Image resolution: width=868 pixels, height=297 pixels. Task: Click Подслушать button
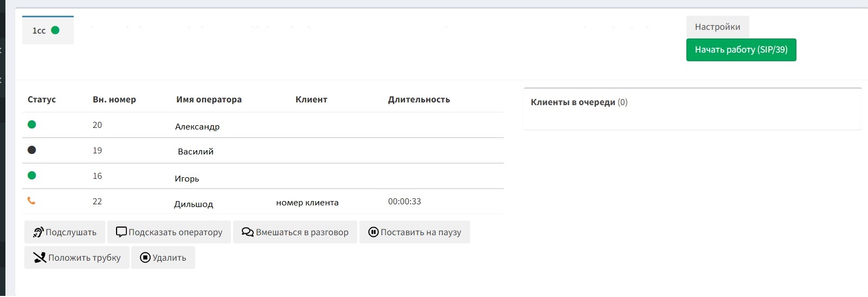click(65, 232)
